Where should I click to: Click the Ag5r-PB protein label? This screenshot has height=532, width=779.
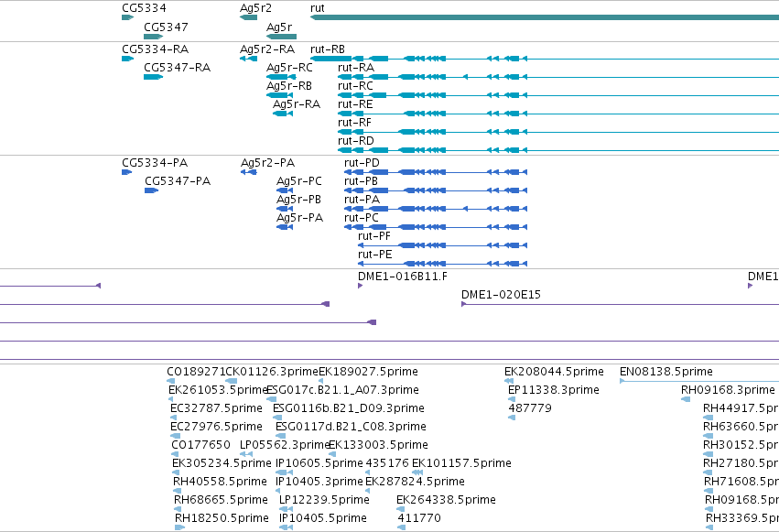[x=298, y=200]
